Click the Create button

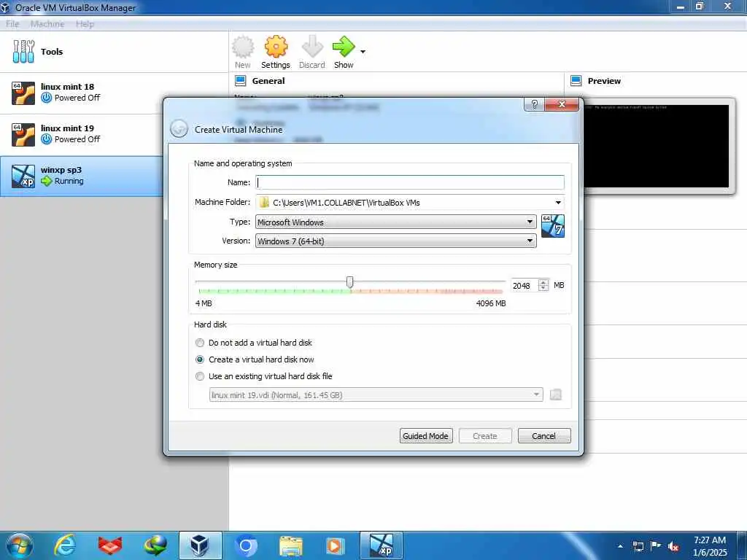coord(485,436)
